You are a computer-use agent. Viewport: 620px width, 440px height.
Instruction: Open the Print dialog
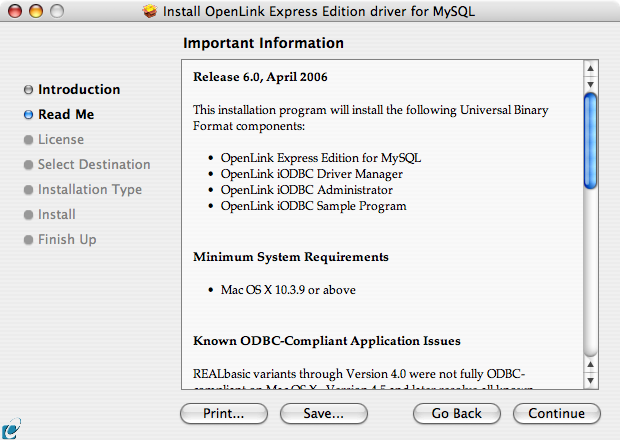tap(224, 414)
